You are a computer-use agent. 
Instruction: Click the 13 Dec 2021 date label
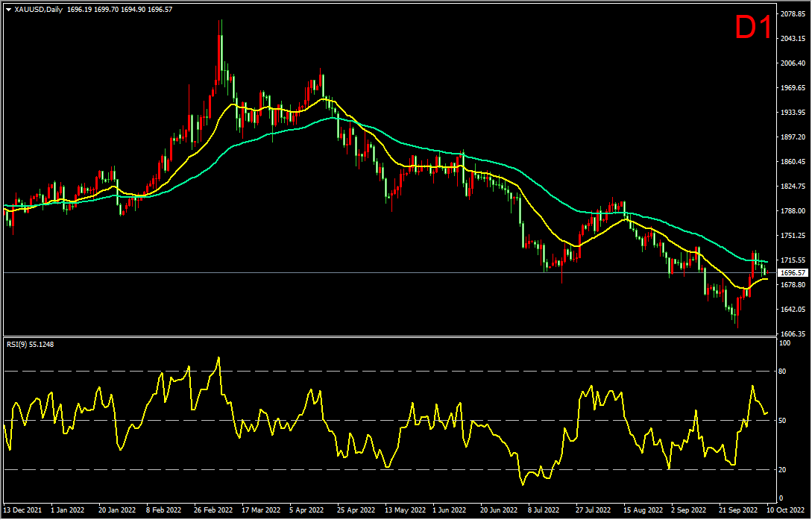click(21, 510)
